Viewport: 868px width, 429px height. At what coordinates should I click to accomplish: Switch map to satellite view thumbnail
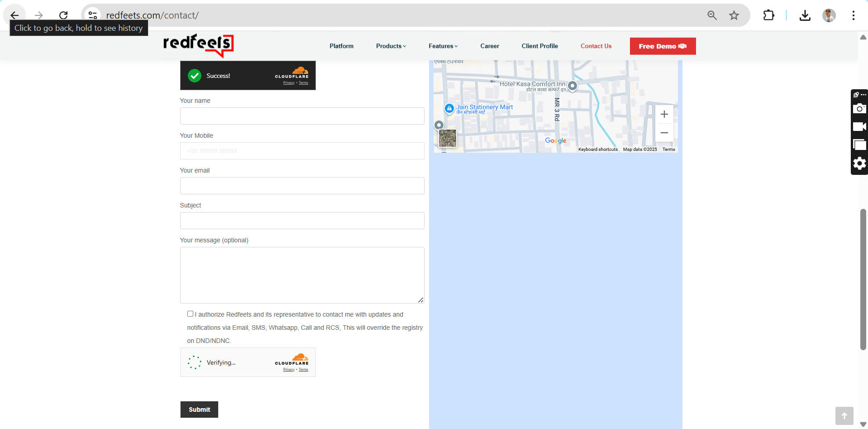(x=448, y=138)
